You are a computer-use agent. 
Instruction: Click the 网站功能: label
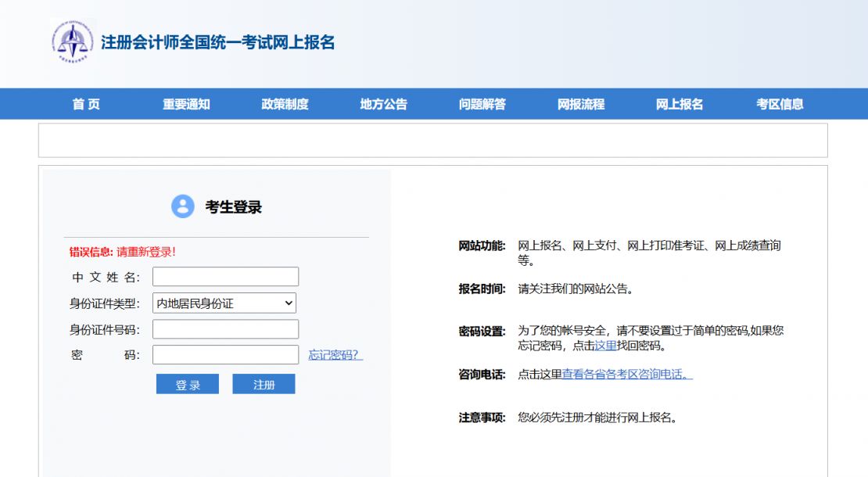tap(482, 246)
